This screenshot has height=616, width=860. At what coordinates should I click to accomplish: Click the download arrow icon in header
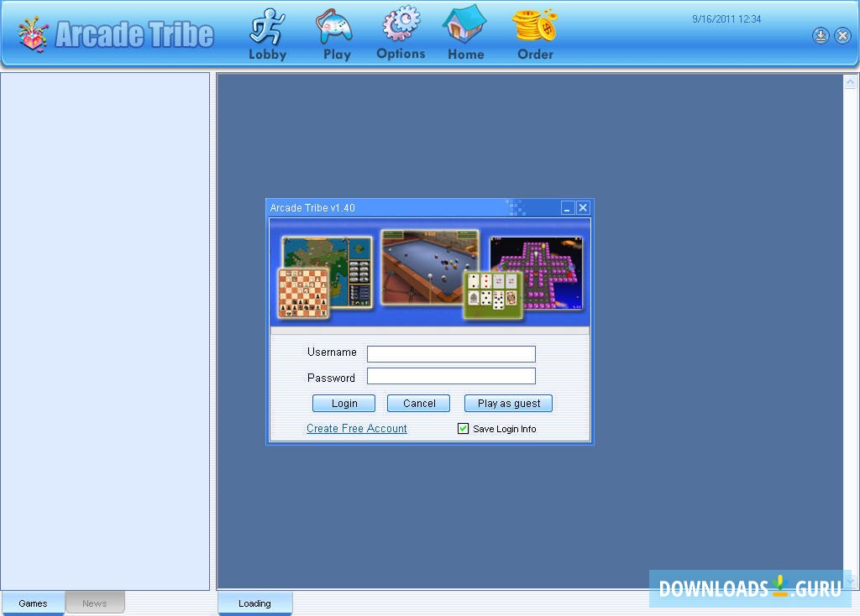[821, 35]
